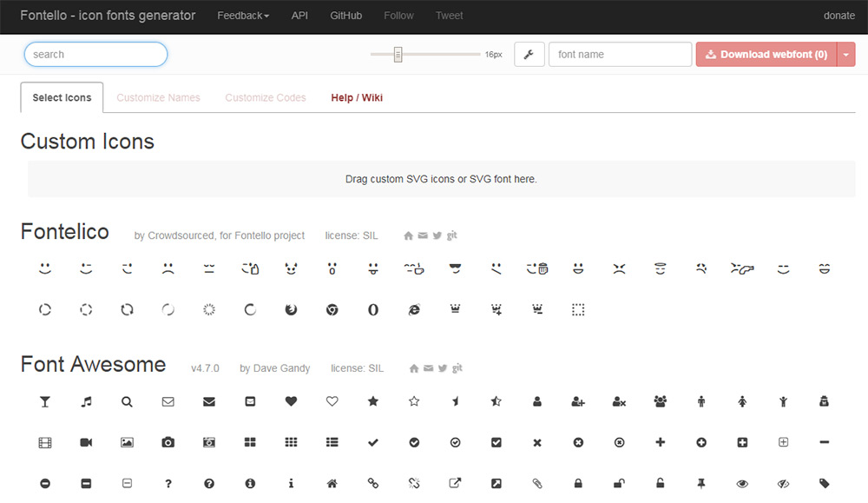Click the wrench settings button next to font size
Image resolution: width=868 pixels, height=503 pixels.
(x=529, y=53)
